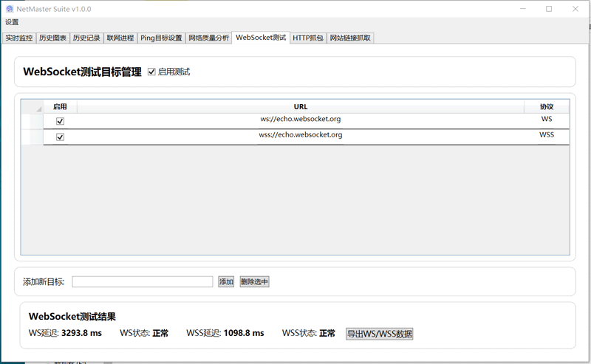This screenshot has width=591, height=364.
Task: Click the 添加新目标 input field
Action: coord(143,281)
